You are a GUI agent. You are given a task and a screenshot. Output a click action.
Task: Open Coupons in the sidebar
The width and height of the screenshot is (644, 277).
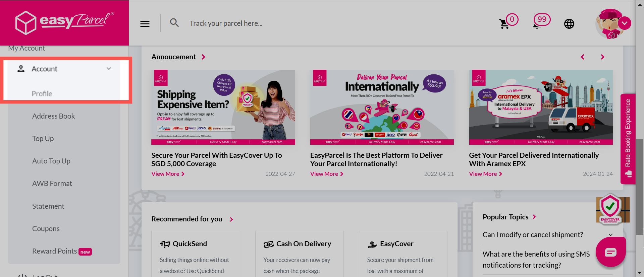(x=46, y=229)
